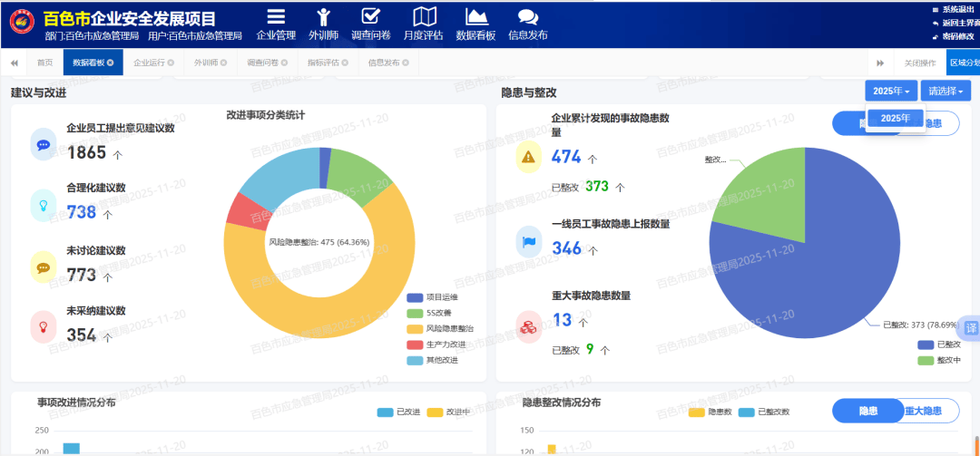Open the 月度评估 map icon

[x=423, y=18]
